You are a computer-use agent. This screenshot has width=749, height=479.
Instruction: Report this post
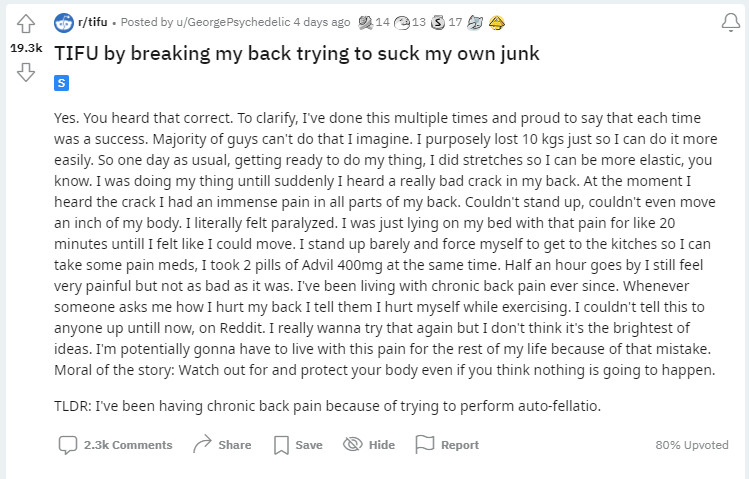pos(447,445)
